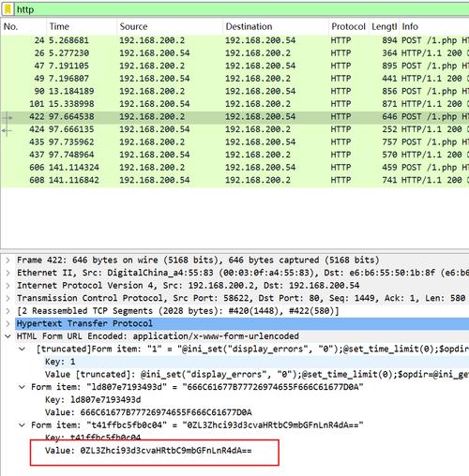Collapse Form item "ld807e7193493d" node
Viewport: 469px width, 476px height.
22,387
